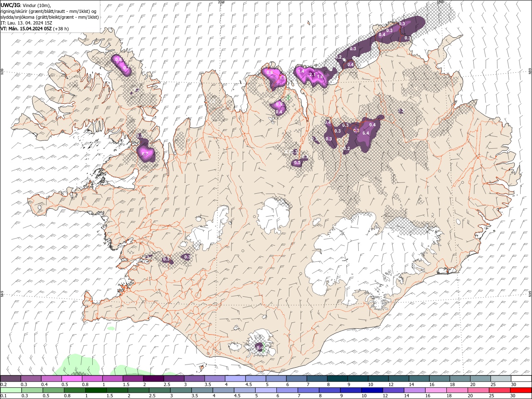Click the 0.4 value on the southern glacier
The height and width of the screenshot is (399, 532).
click(x=259, y=347)
